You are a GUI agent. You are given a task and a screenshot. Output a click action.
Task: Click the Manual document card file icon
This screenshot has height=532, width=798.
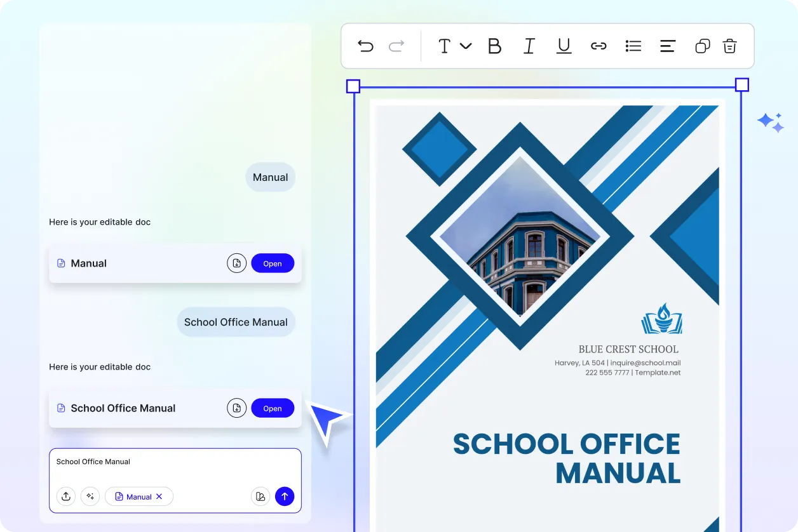61,263
